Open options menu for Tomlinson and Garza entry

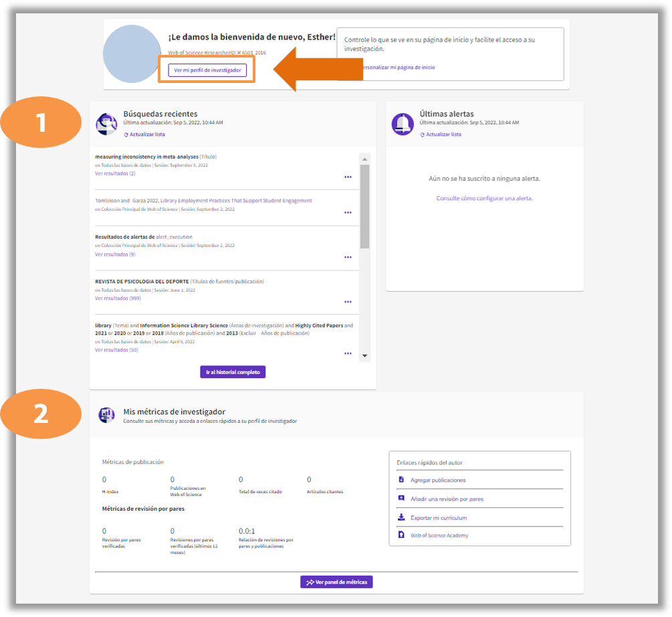click(348, 212)
